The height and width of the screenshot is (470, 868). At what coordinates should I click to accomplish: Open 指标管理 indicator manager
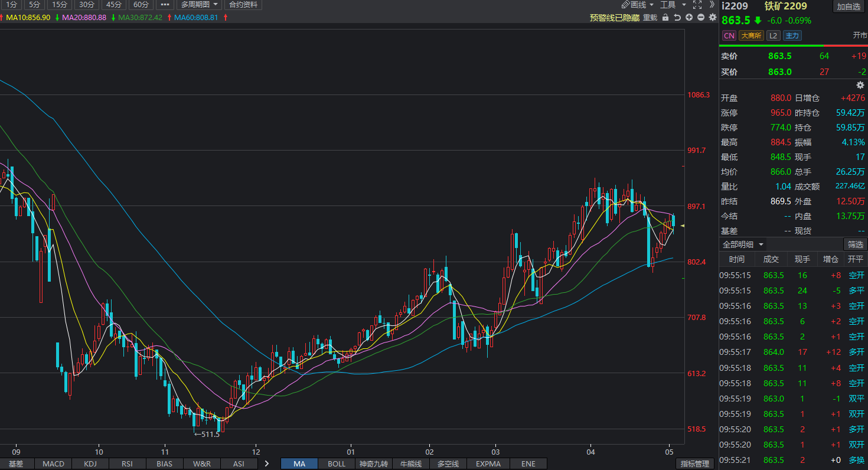(694, 464)
